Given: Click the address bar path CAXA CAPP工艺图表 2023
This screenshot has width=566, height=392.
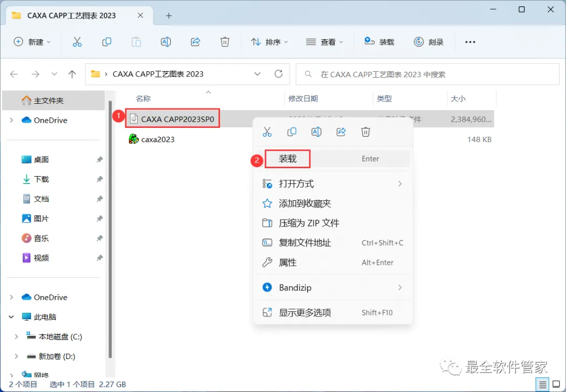Looking at the screenshot, I should point(158,74).
